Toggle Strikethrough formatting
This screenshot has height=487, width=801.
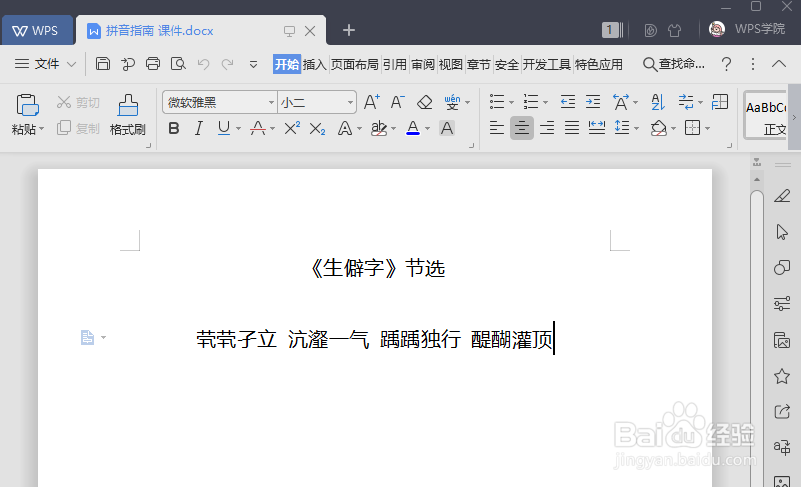[x=258, y=128]
